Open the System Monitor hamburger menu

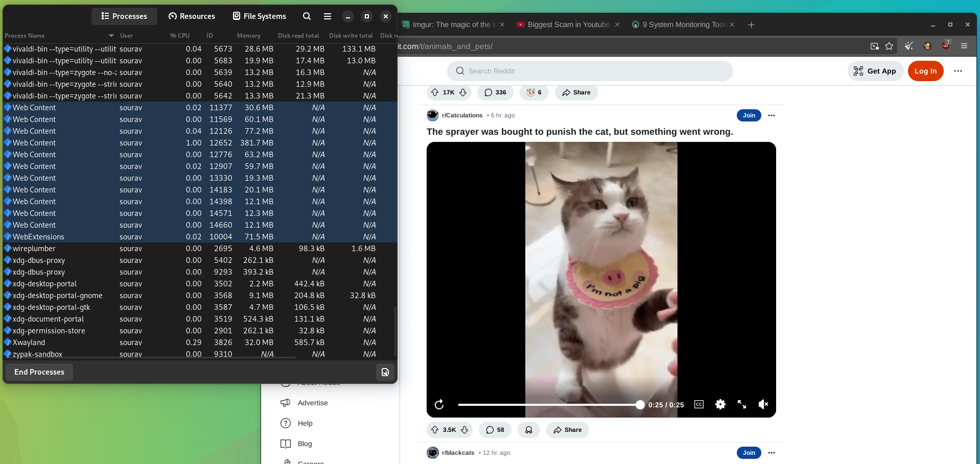click(x=328, y=16)
